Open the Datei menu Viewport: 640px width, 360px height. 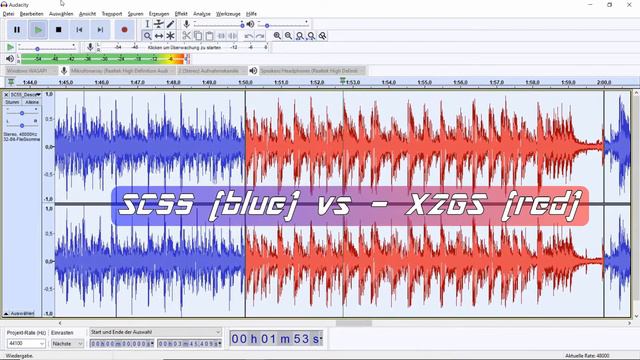[8, 14]
